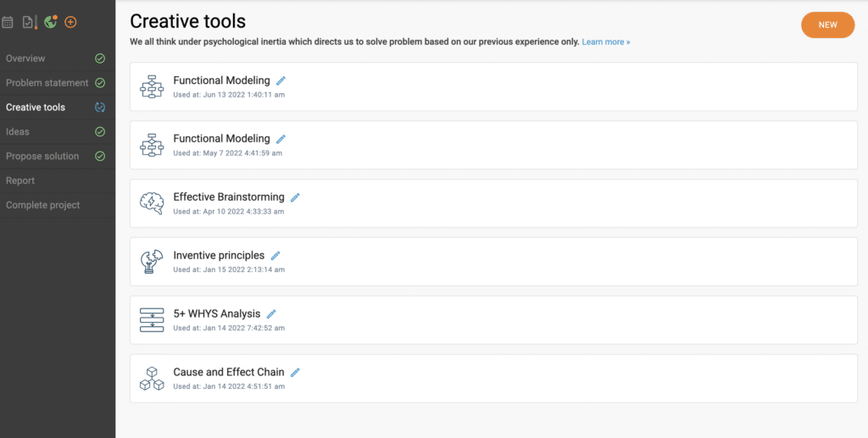Navigate to Ideas in the sidebar

[18, 131]
